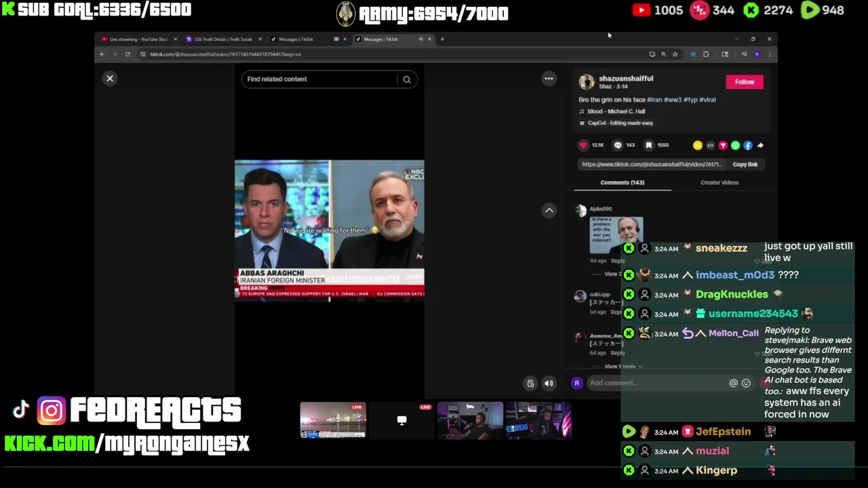Select the first live stream thumbnail

333,420
